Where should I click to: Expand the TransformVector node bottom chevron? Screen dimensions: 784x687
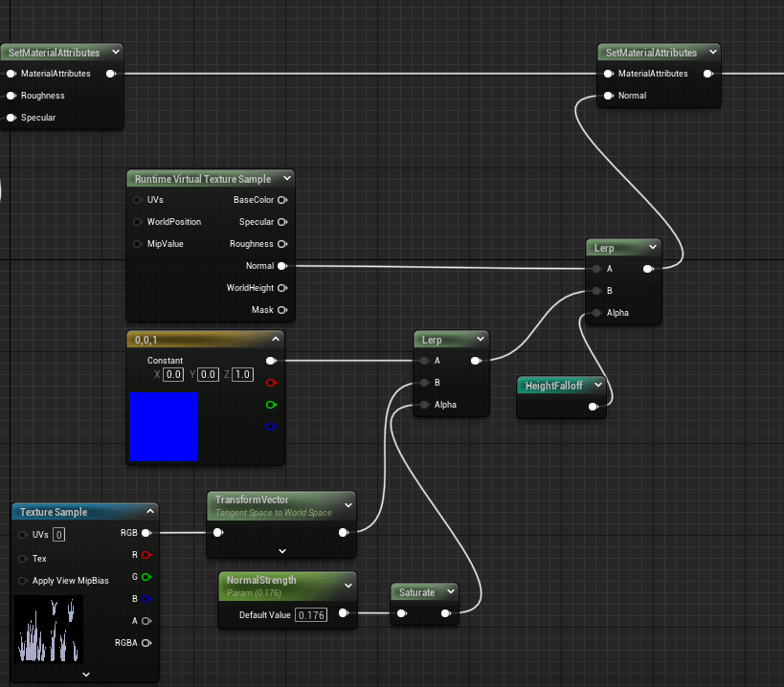(282, 551)
